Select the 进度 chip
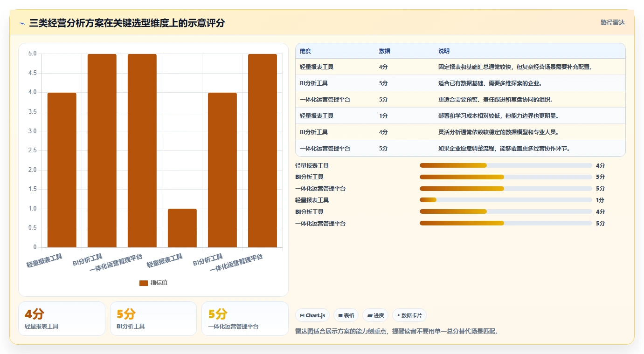Viewport: 644px width, 354px height. (x=375, y=315)
